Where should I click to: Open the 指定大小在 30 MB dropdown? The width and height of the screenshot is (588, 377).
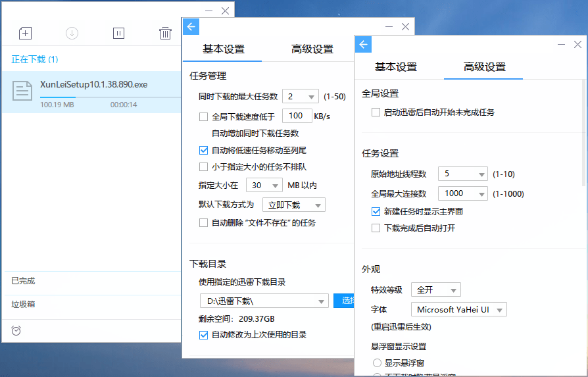[264, 186]
